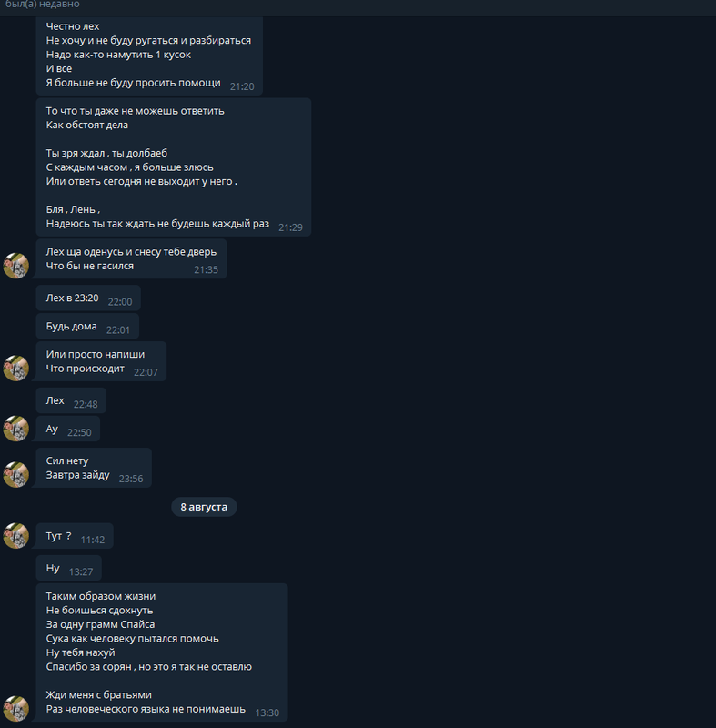Image resolution: width=716 pixels, height=728 pixels.
Task: Select the 'Лех в 23:20' message
Action: [x=88, y=298]
